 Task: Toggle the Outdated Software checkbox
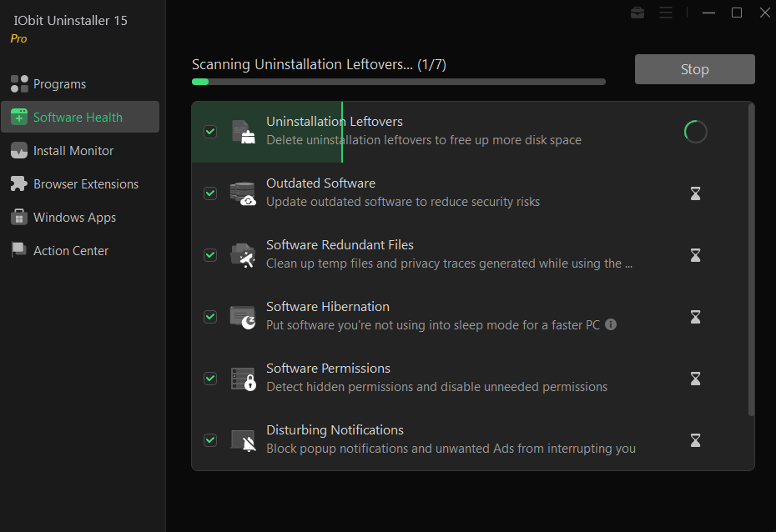click(x=210, y=193)
